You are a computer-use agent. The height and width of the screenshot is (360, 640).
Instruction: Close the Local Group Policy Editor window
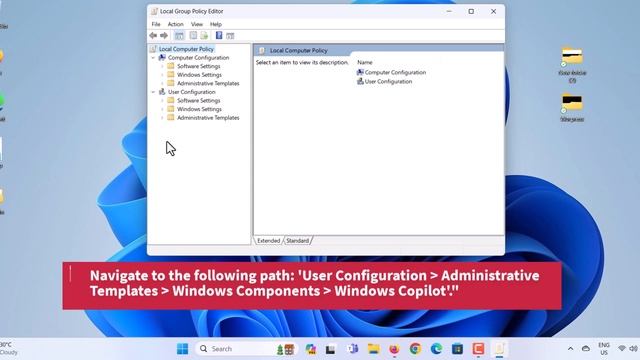493,11
